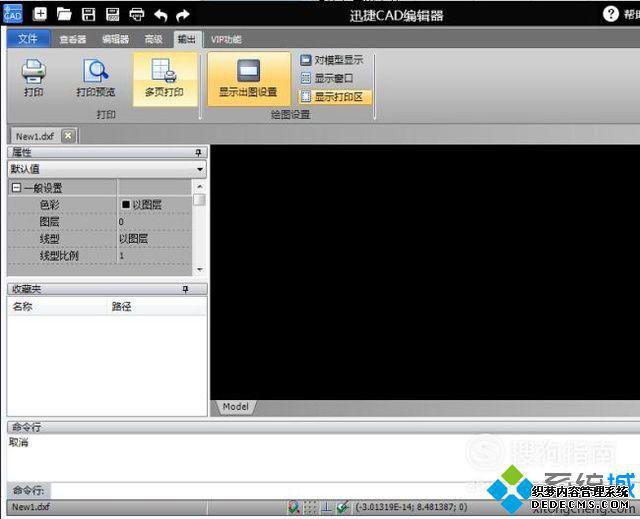640x519 pixels.
Task: Redo the last action
Action: (x=183, y=16)
